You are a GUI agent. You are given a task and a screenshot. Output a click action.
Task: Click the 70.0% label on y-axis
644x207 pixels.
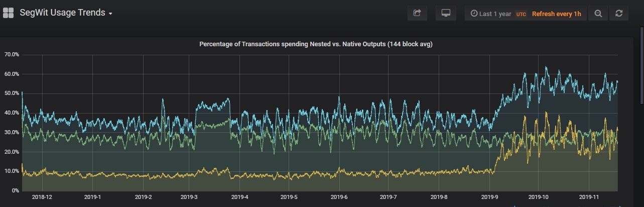(12, 54)
